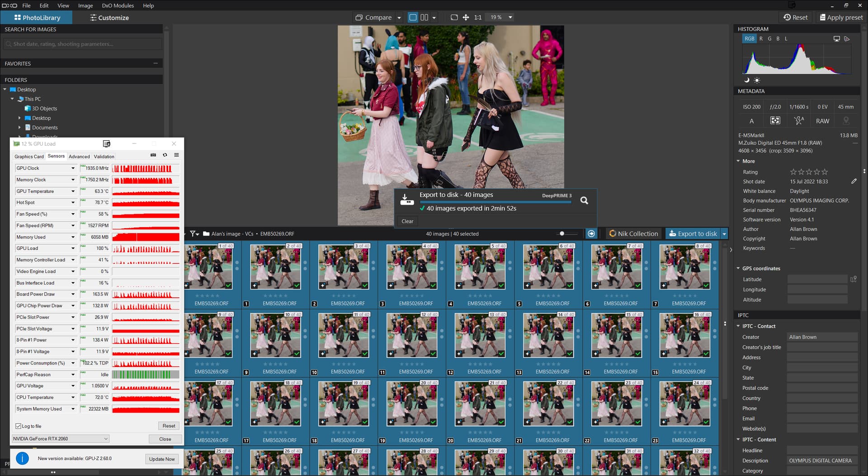Collapse the GPS coordinates section
This screenshot has width=868, height=476.
[738, 269]
